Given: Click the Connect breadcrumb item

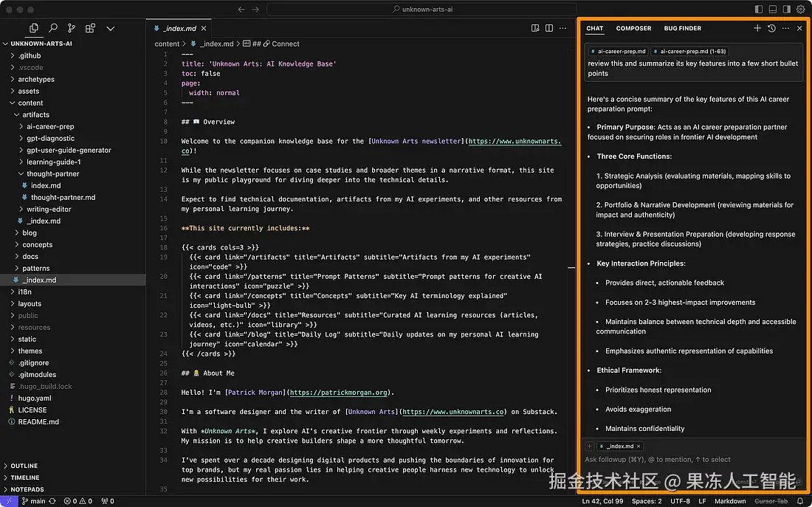Looking at the screenshot, I should [x=281, y=44].
